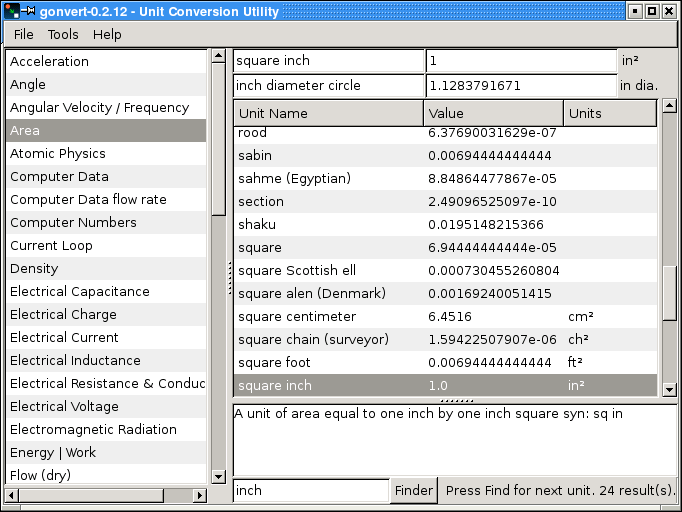The width and height of the screenshot is (682, 512).
Task: Click the unit table scroll up arrow
Action: [x=669, y=106]
